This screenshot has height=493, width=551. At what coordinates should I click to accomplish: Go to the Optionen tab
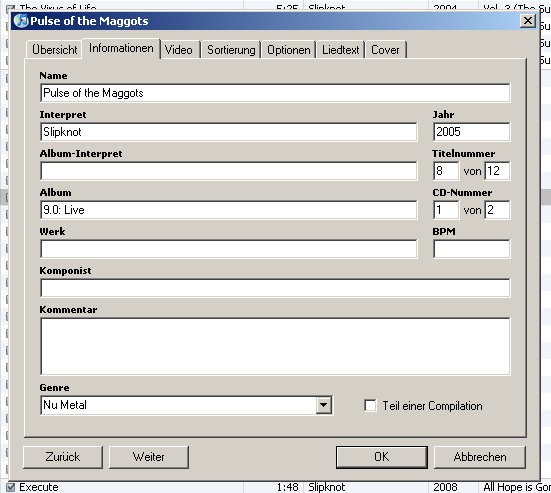tap(289, 50)
